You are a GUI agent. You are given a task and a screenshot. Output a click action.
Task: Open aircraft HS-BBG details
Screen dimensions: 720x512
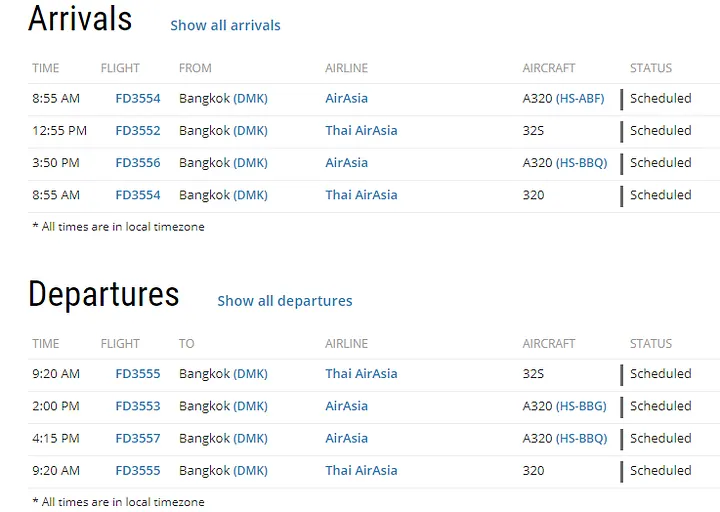(x=581, y=406)
